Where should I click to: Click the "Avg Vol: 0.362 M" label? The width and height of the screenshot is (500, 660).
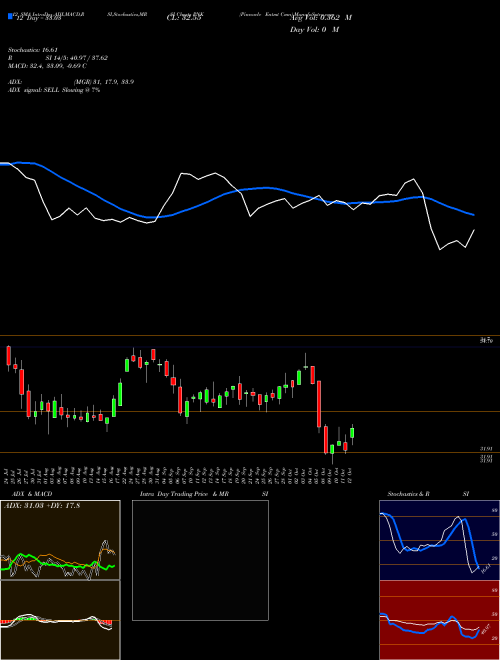(321, 18)
